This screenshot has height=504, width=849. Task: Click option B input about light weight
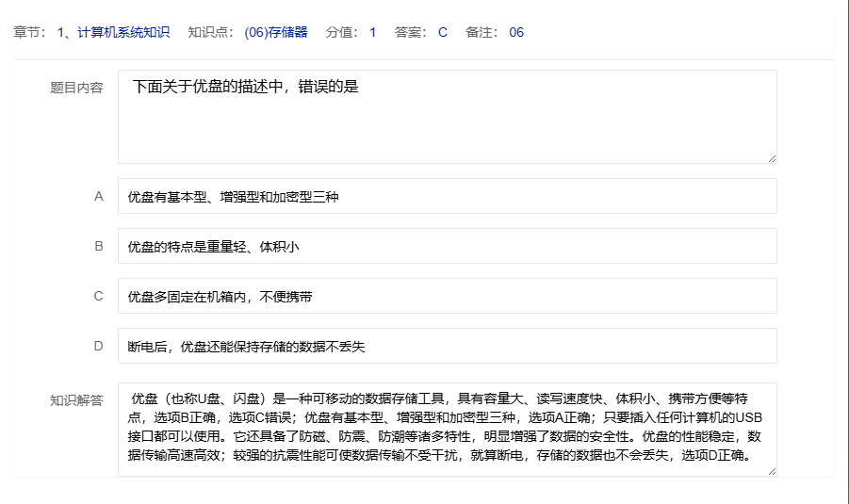pos(447,247)
